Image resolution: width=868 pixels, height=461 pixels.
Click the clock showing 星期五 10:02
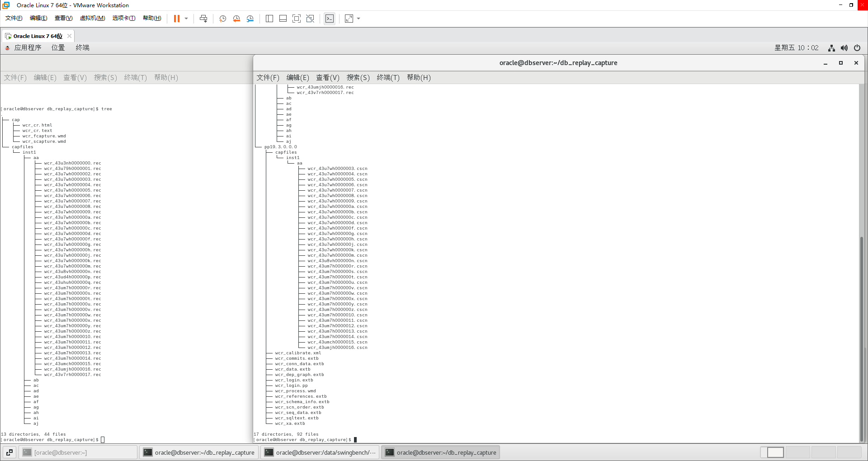tap(796, 47)
